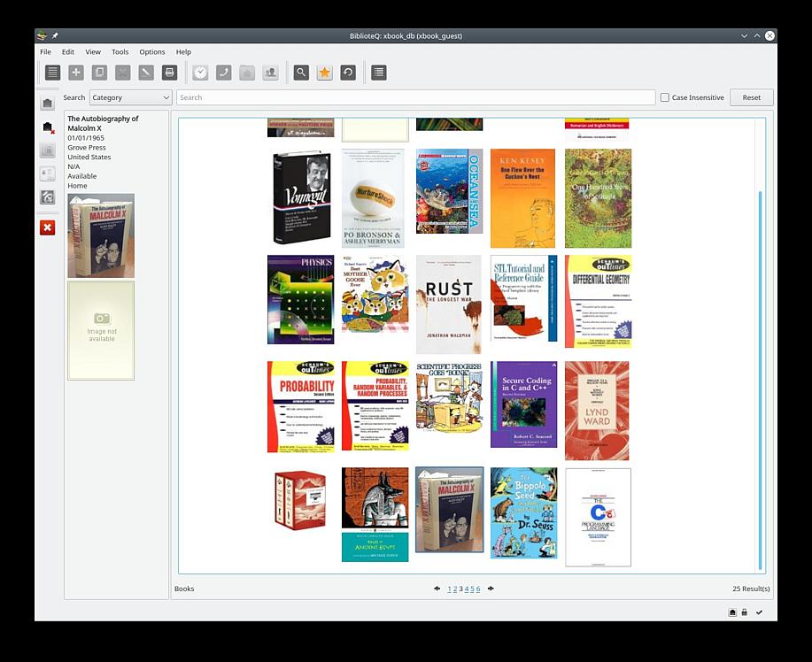The image size is (812, 662).
Task: Click the sidebar icon above the red X
Action: pyautogui.click(x=48, y=197)
